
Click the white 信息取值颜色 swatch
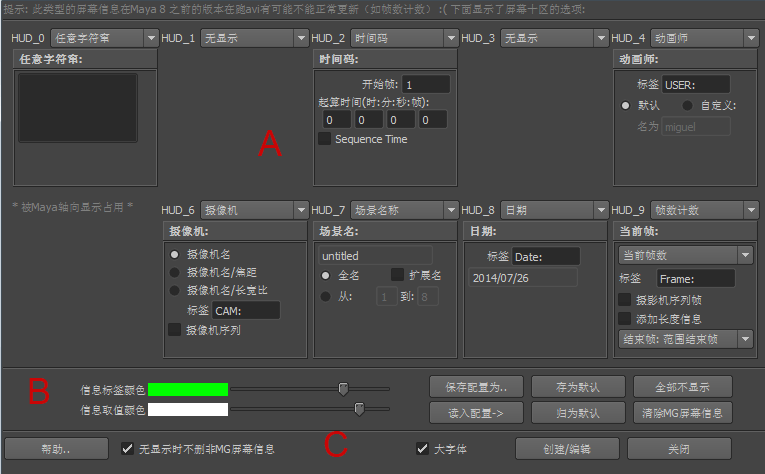pyautogui.click(x=188, y=410)
